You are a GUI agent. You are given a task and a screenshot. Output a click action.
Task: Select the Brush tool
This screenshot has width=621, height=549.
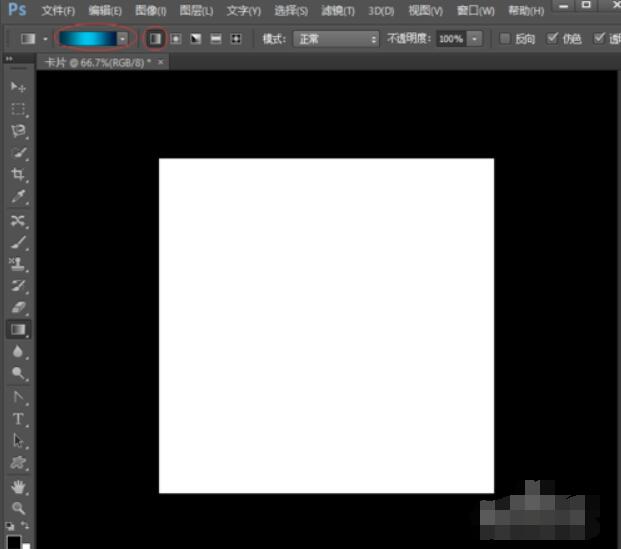coord(18,242)
